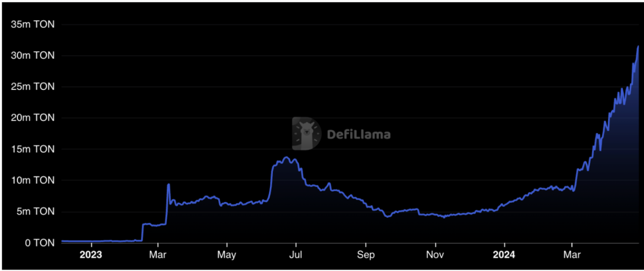Click the Mar label after 2024
644x271 pixels.
(x=571, y=255)
